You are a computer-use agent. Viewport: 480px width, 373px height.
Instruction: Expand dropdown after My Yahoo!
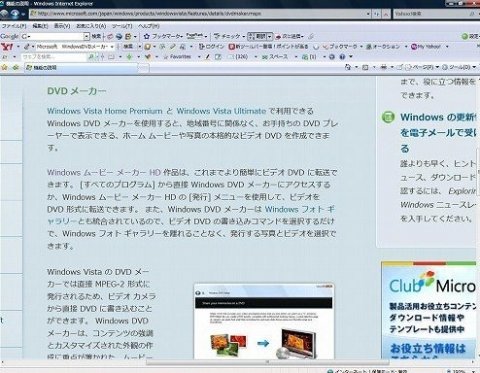[447, 47]
